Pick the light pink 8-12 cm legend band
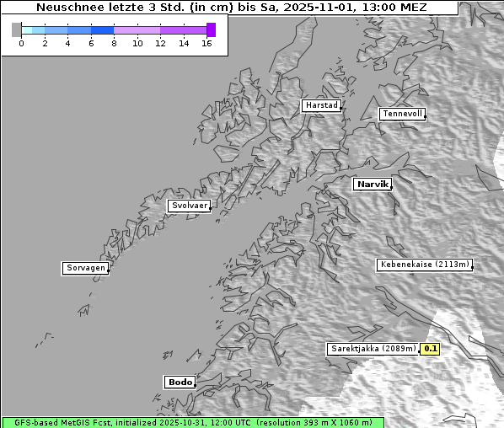 click(137, 30)
